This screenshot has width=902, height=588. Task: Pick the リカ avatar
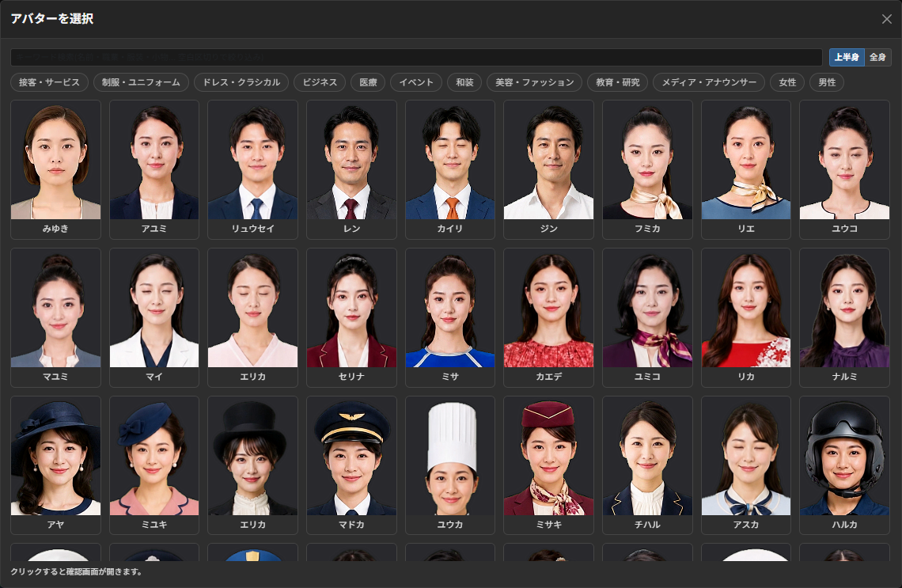pyautogui.click(x=746, y=317)
